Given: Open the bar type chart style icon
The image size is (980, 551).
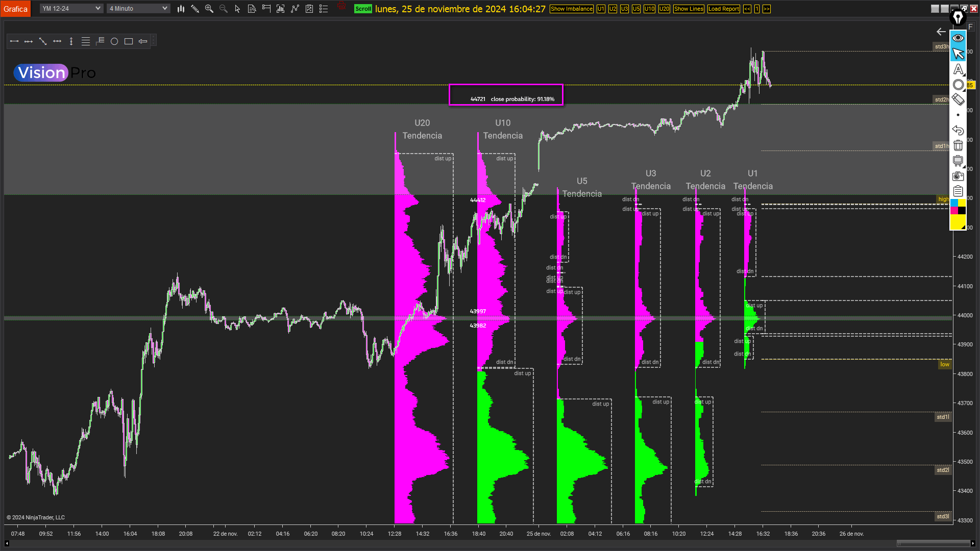Looking at the screenshot, I should pyautogui.click(x=181, y=9).
